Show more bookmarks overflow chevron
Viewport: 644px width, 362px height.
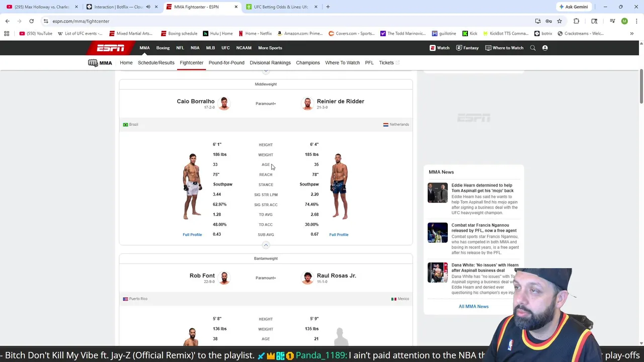[631, 34]
